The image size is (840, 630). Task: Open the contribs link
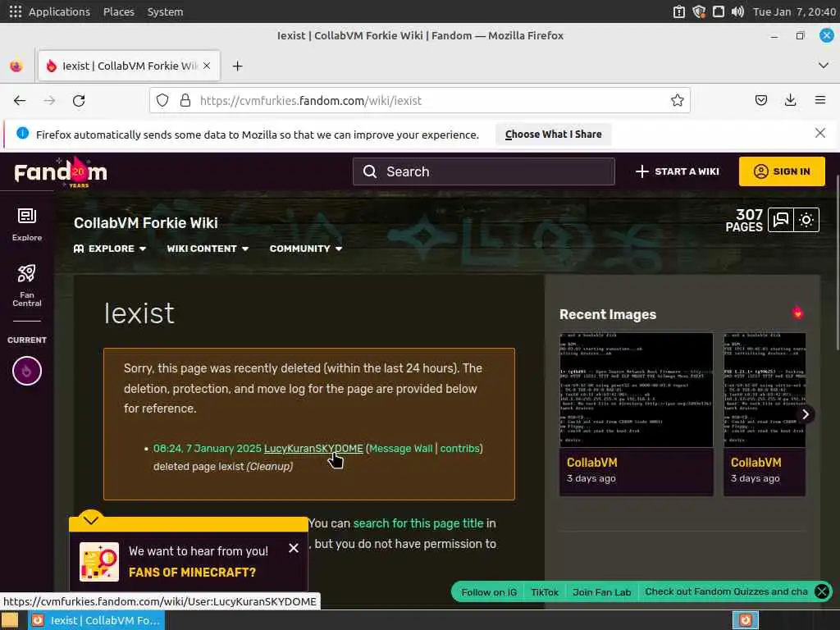tap(459, 449)
